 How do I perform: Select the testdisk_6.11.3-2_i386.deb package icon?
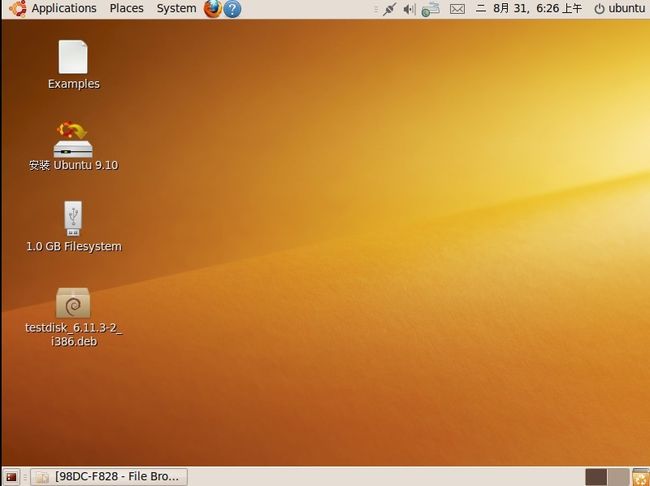click(73, 317)
